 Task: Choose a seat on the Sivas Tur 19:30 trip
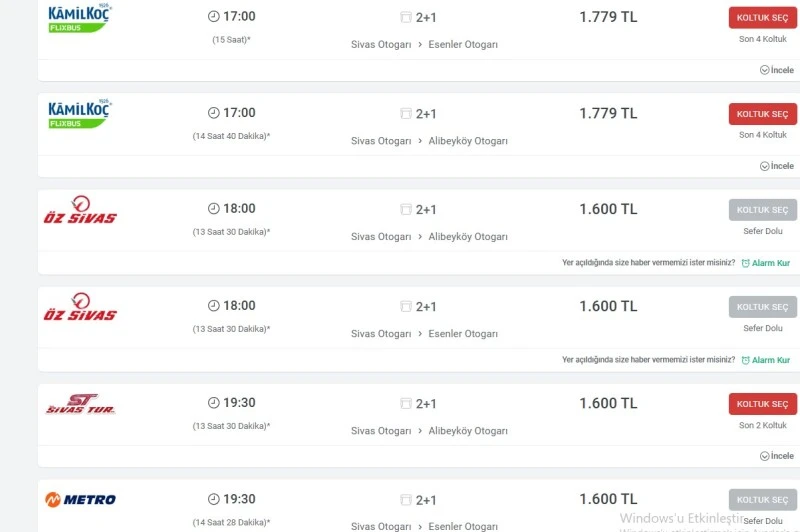762,404
